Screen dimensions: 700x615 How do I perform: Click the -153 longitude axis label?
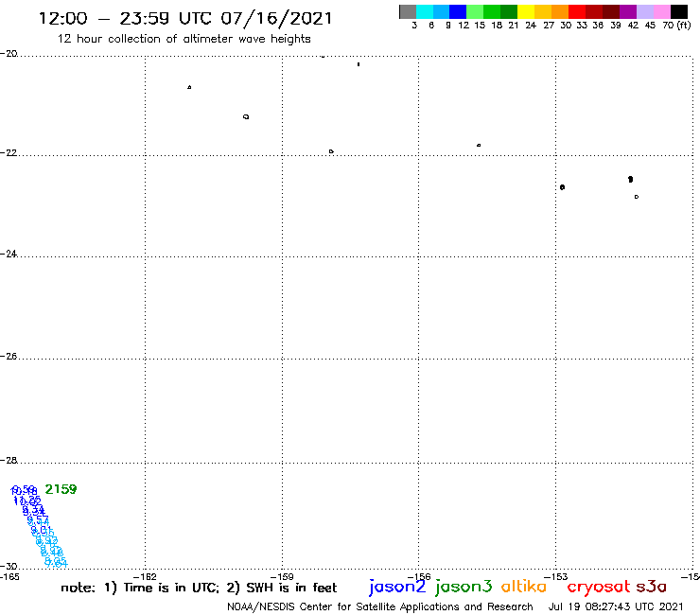click(556, 576)
